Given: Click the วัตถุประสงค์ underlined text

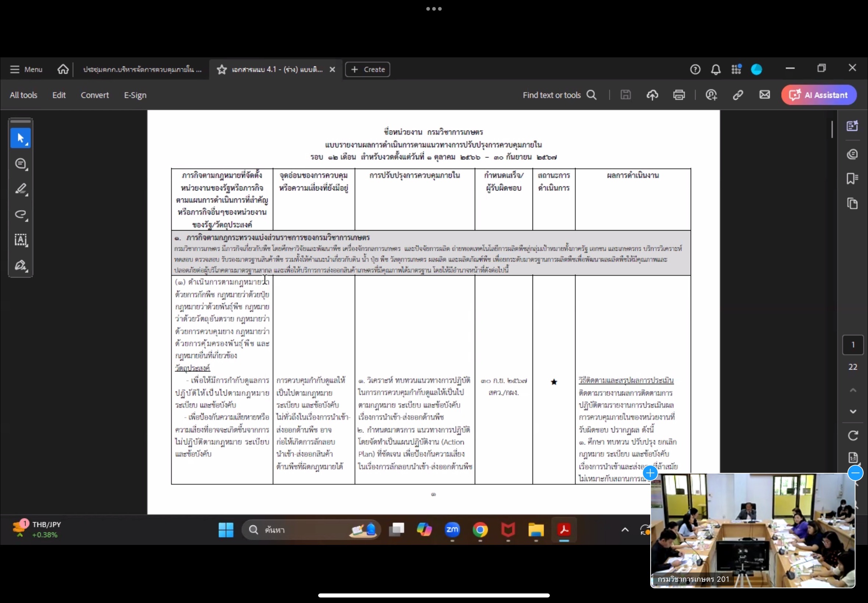Looking at the screenshot, I should tap(192, 368).
